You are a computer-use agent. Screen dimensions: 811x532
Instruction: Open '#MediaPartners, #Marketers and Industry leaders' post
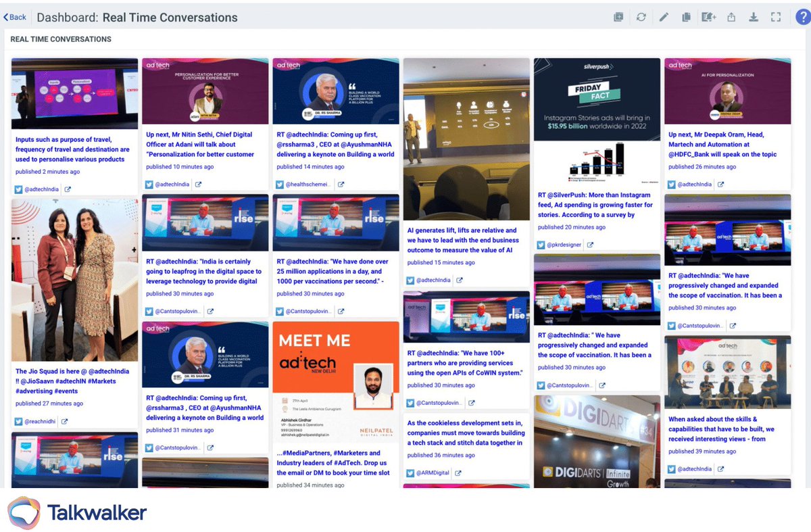tap(333, 463)
